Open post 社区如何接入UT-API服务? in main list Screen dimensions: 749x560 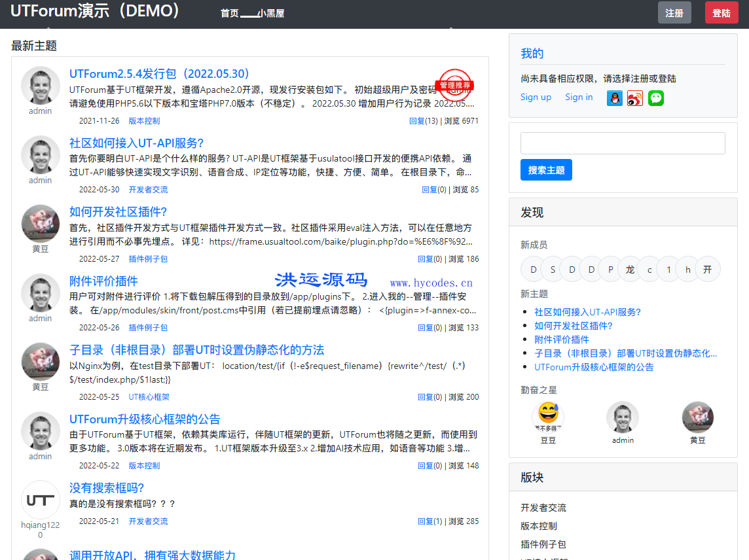coord(136,143)
